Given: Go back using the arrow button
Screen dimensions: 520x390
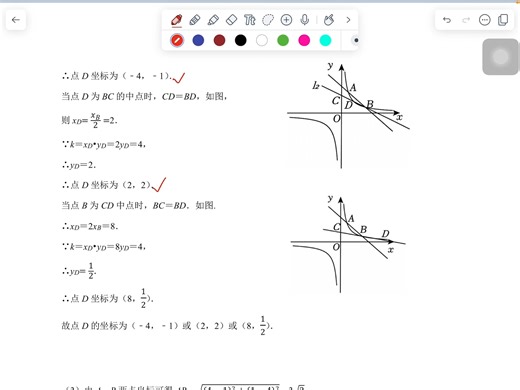Looking at the screenshot, I should tap(16, 20).
